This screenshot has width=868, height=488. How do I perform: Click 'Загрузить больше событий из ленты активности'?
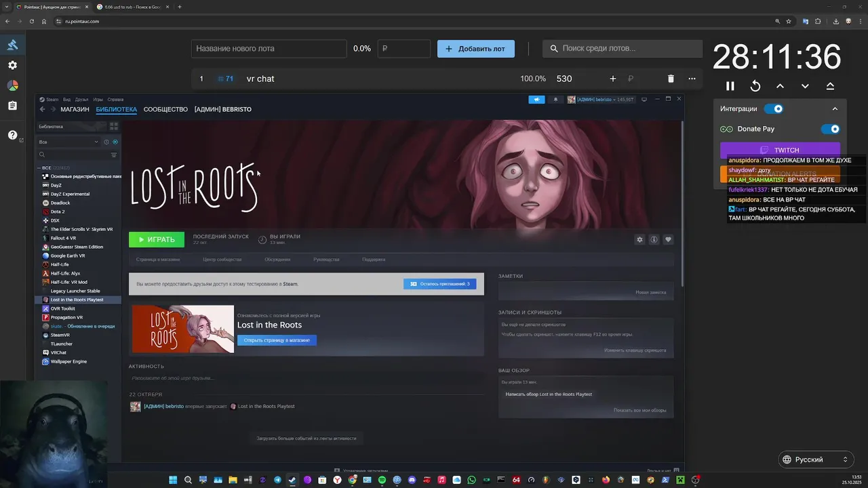tap(307, 439)
